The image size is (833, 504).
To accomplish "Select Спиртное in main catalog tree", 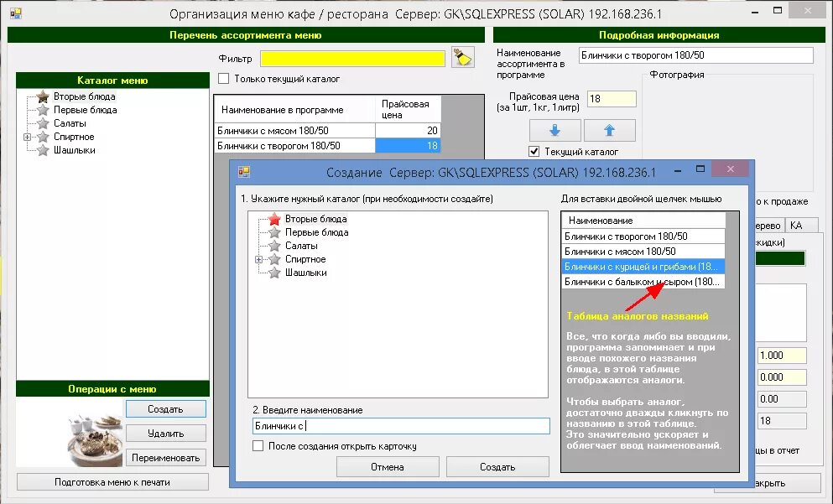I will tap(74, 137).
